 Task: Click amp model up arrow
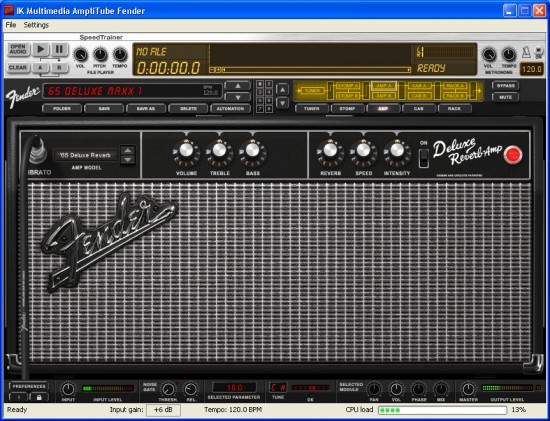[x=128, y=150]
